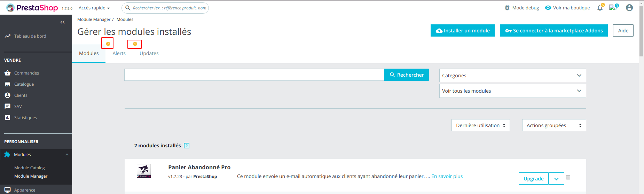The height and width of the screenshot is (194, 644).
Task: Switch to the Updates tab
Action: click(149, 53)
